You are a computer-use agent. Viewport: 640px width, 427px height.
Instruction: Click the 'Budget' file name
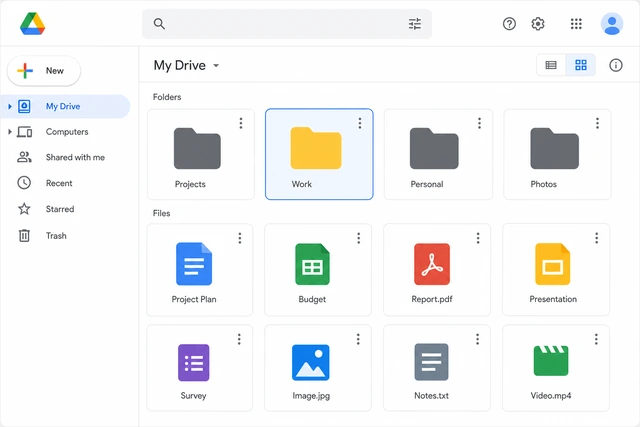coord(312,299)
